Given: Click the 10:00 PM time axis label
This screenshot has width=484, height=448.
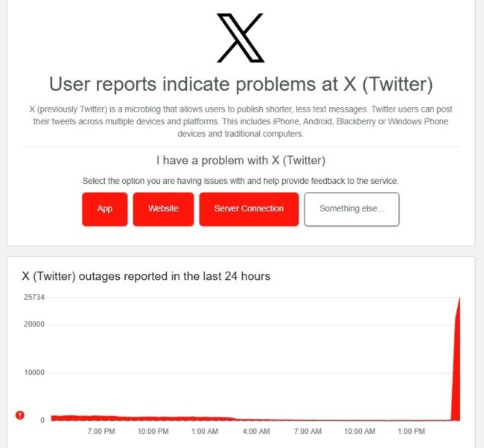Looking at the screenshot, I should click(153, 432).
